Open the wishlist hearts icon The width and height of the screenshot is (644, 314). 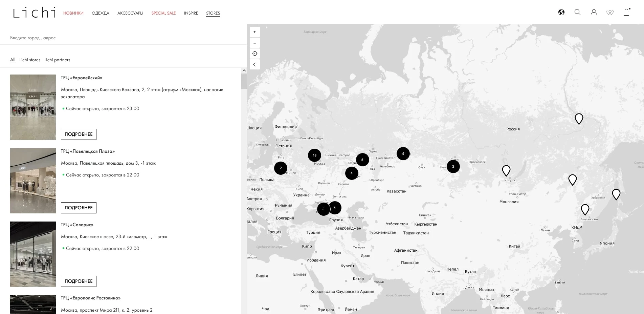(x=610, y=13)
